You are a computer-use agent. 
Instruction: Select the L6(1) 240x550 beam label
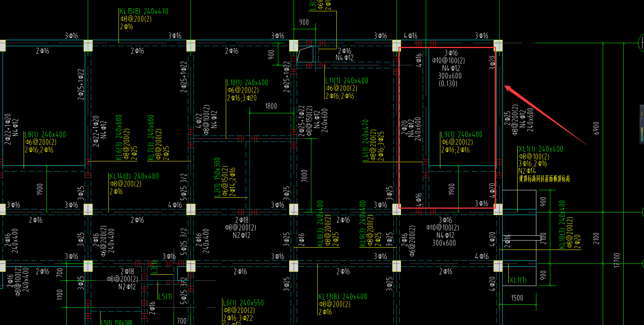pyautogui.click(x=243, y=302)
